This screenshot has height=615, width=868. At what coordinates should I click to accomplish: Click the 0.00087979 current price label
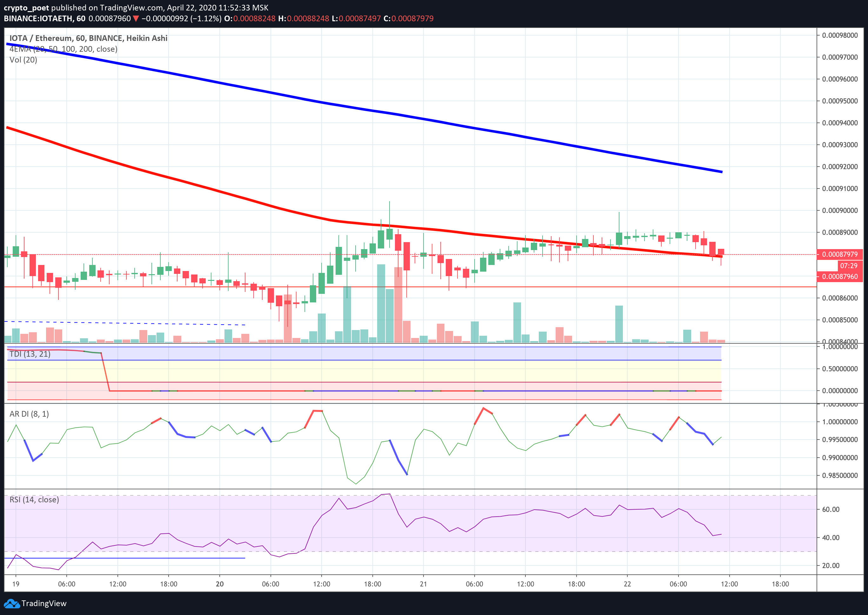[839, 254]
